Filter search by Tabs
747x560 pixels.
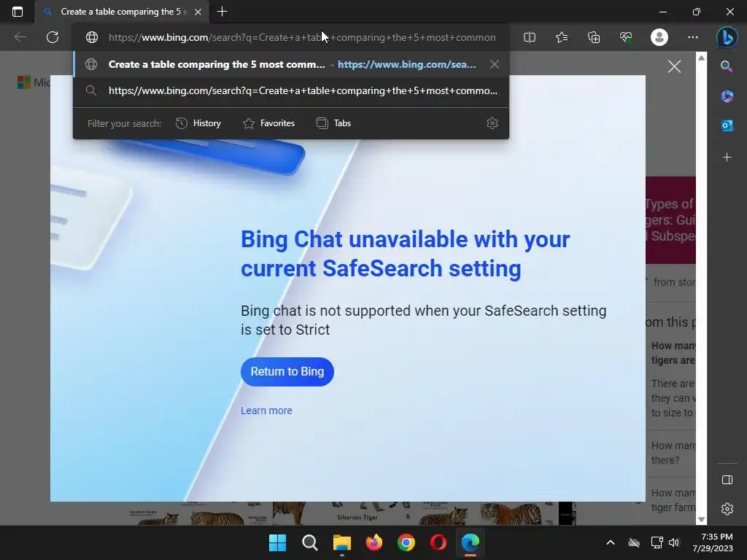[x=333, y=123]
